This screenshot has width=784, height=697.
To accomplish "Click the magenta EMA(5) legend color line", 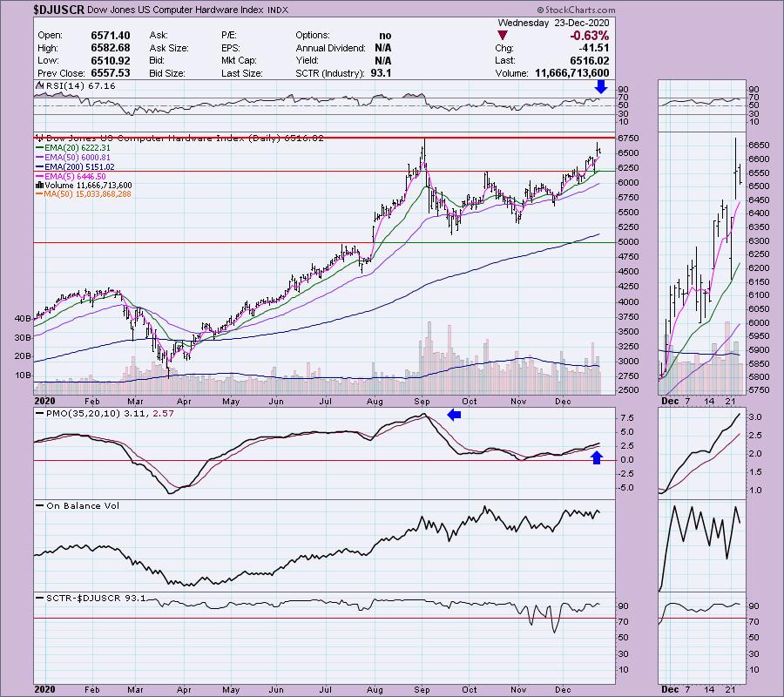I will (39, 177).
